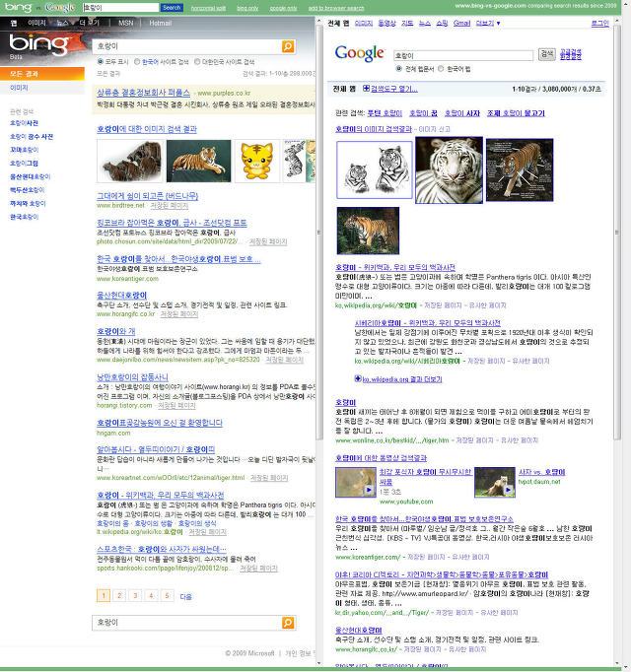The width and height of the screenshot is (631, 672).
Task: Click the Bing orange search magnifier icon
Action: click(x=288, y=46)
